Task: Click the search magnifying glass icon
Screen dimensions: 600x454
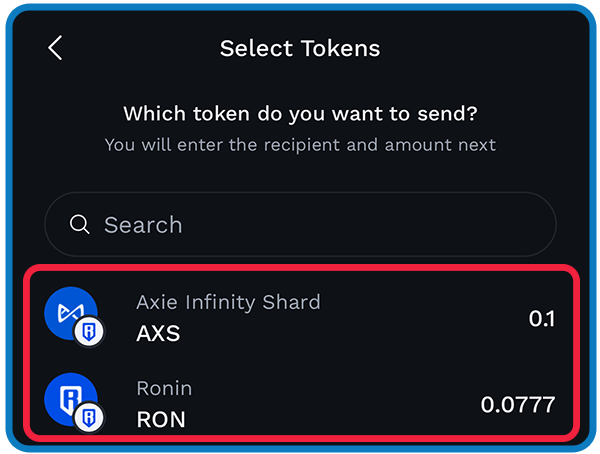Action: [80, 224]
